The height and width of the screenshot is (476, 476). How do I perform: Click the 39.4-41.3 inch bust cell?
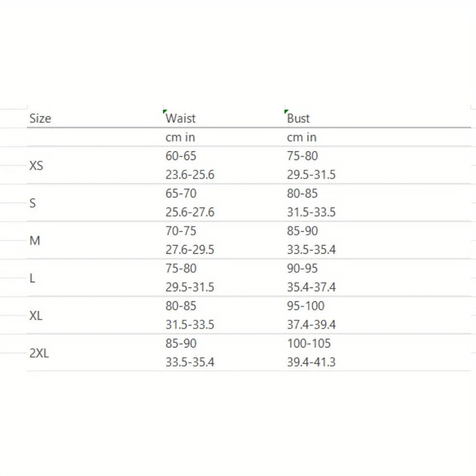(311, 362)
